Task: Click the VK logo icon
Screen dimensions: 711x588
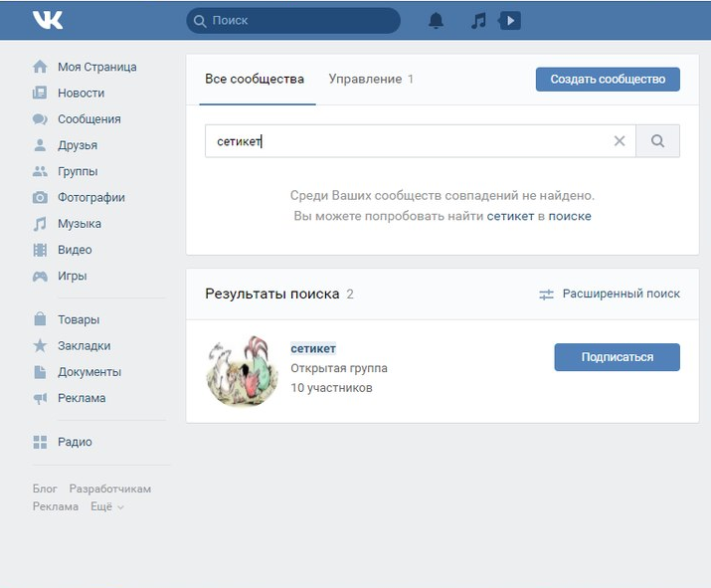Action: click(x=48, y=20)
